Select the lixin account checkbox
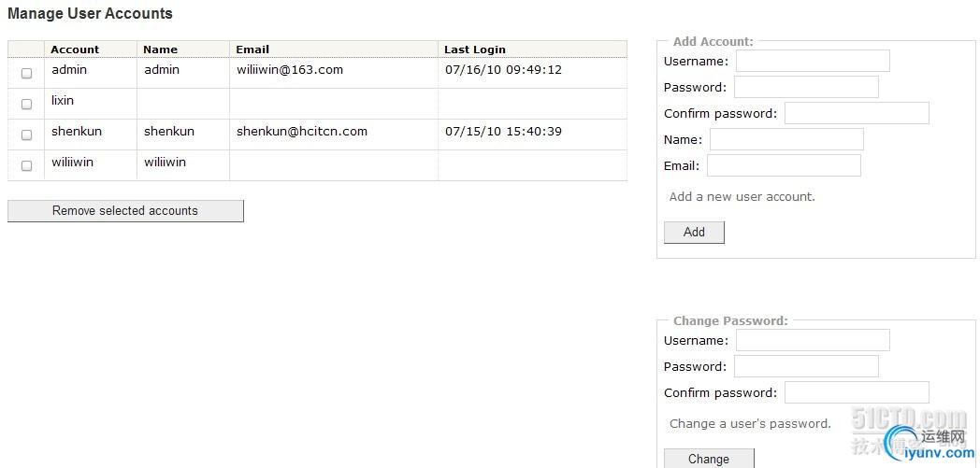 click(26, 105)
